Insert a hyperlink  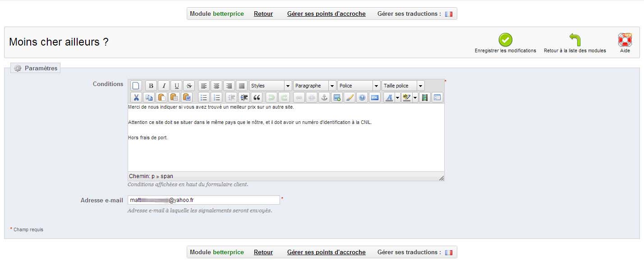coord(299,97)
